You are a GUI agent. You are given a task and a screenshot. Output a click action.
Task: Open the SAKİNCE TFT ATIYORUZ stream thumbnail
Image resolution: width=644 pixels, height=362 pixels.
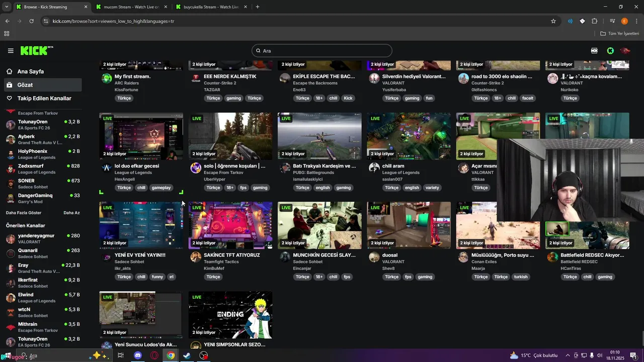230,225
